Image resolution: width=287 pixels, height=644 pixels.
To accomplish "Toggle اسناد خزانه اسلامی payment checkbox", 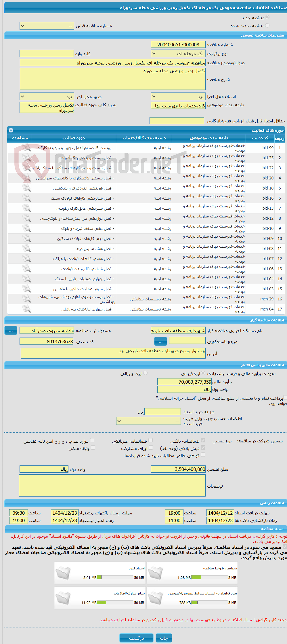I will (x=285, y=397).
